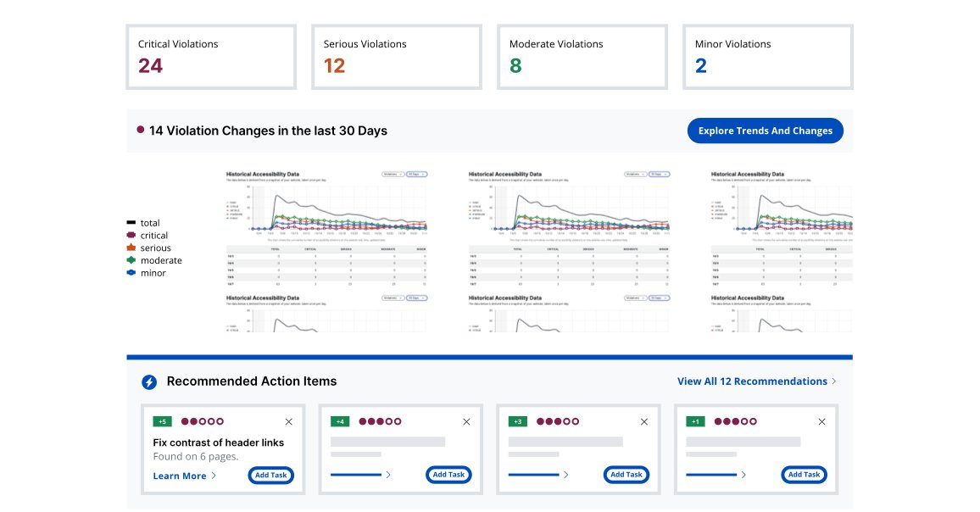Open the Moderate Violations card
Viewport: 980px width, 512px height.
coord(582,57)
